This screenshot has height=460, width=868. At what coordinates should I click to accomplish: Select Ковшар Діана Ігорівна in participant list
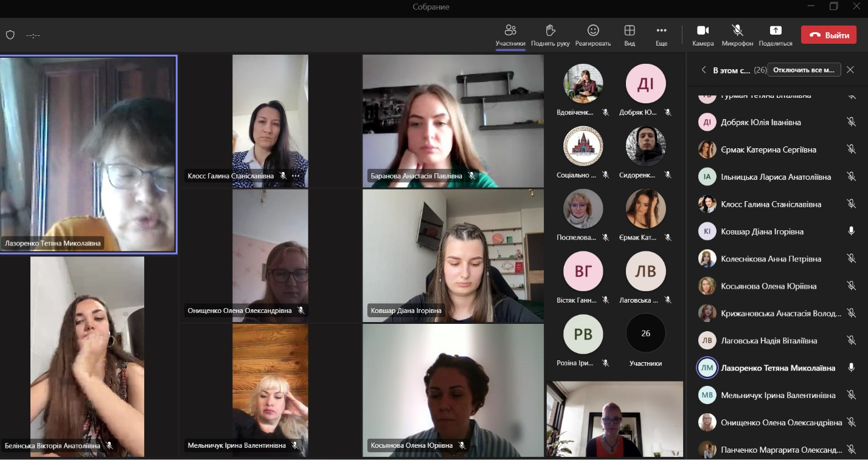pyautogui.click(x=777, y=232)
